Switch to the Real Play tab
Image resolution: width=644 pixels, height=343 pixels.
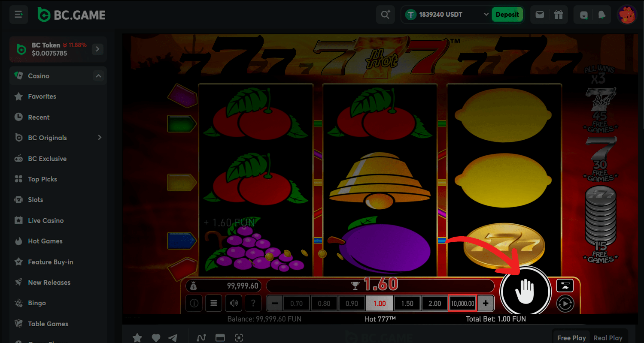(608, 338)
